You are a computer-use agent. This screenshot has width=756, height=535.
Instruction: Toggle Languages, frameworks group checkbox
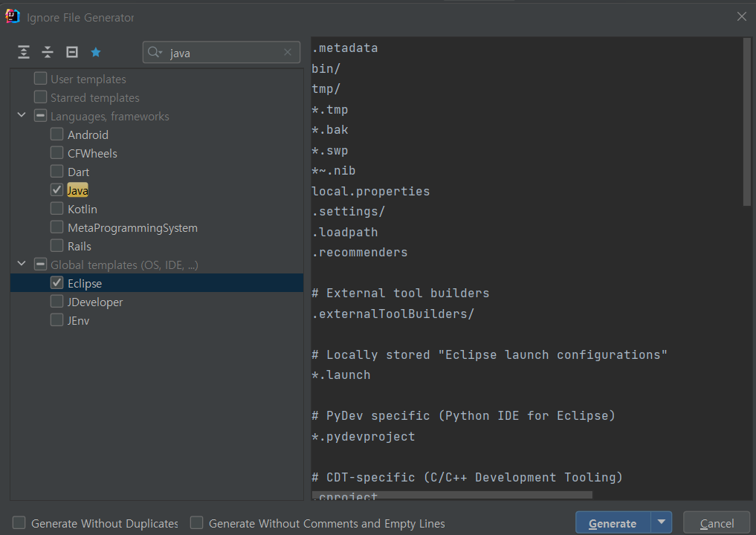point(40,116)
